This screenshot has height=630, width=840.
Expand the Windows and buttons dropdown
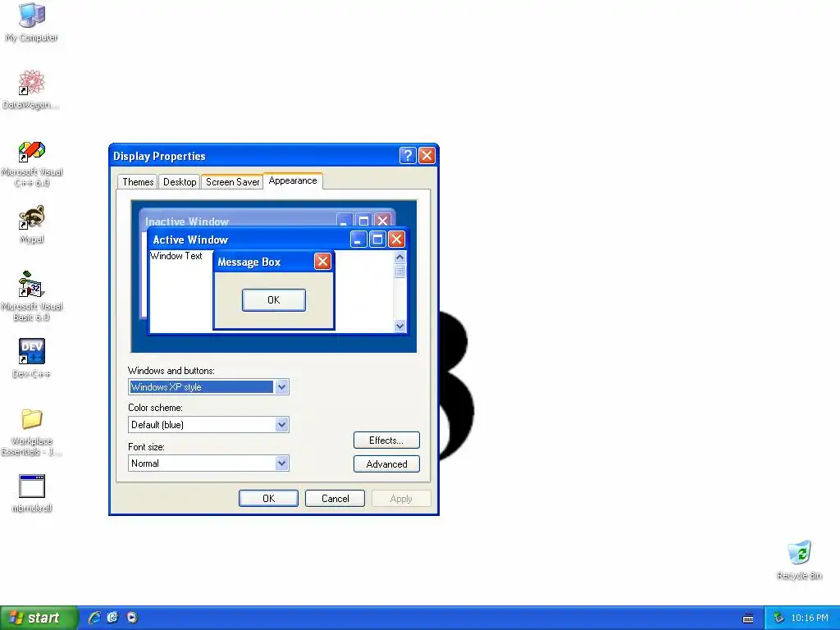click(x=282, y=387)
